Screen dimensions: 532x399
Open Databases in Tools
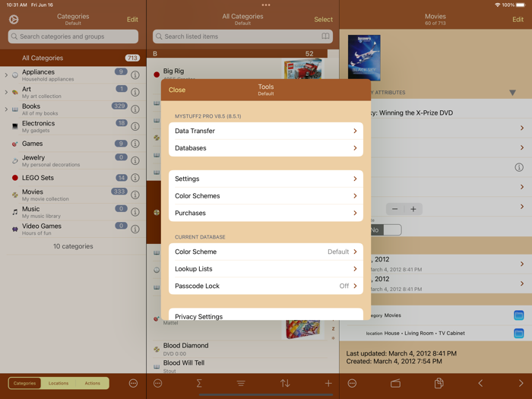[x=266, y=148]
